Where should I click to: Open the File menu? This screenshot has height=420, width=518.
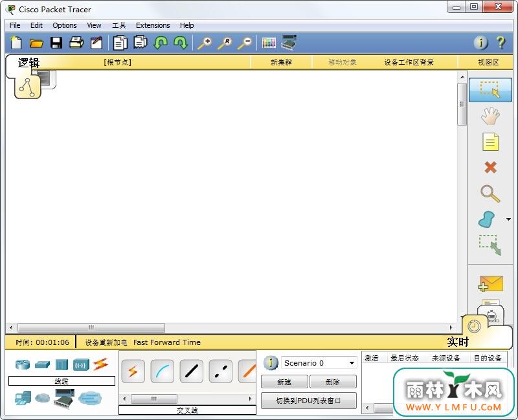click(15, 25)
